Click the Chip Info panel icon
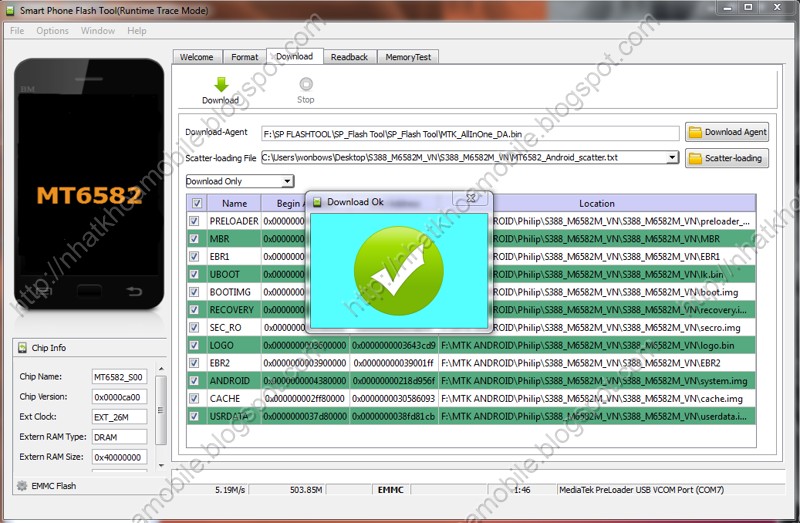The width and height of the screenshot is (800, 523). 22,347
